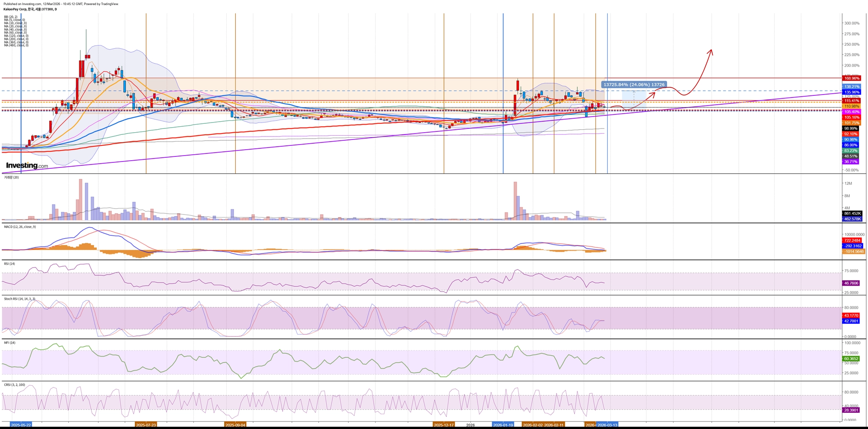868x429 pixels.
Task: Click the 2025-05-22 date marker
Action: [21, 425]
